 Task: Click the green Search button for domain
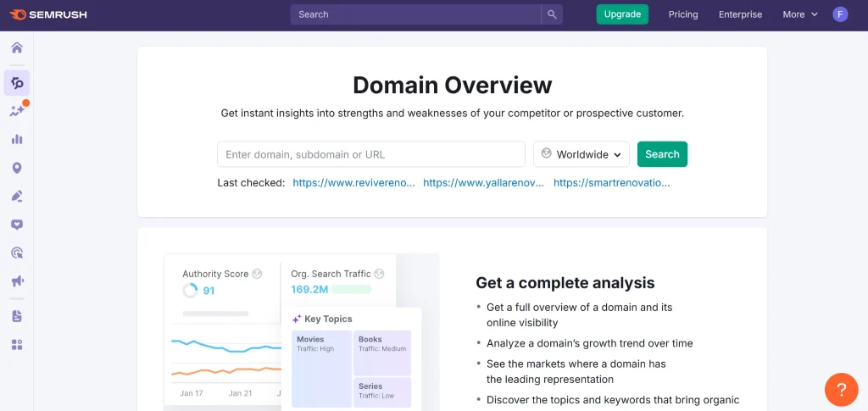[x=662, y=154]
